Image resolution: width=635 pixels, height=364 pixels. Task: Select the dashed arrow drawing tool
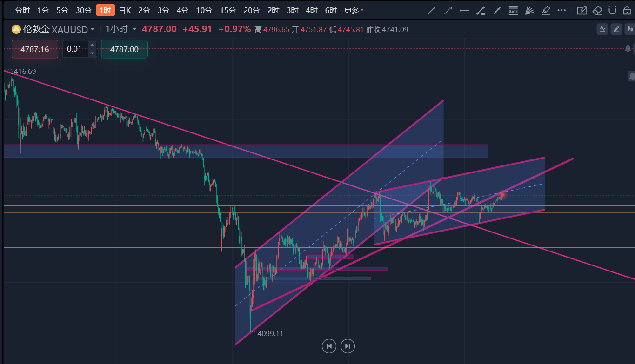(448, 10)
